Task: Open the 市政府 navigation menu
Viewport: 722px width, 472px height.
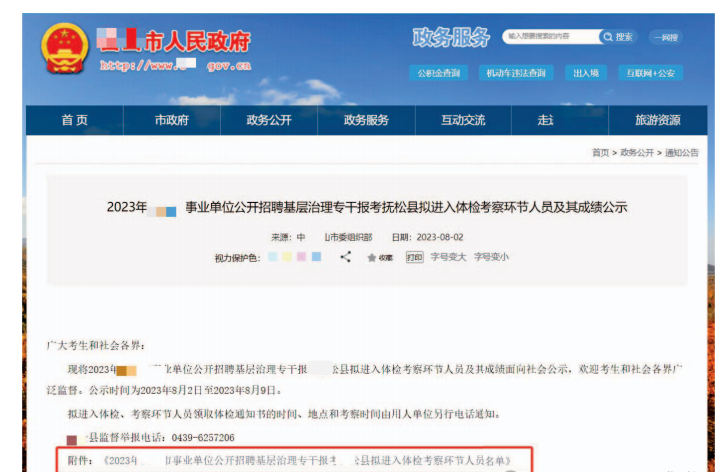Action: 171,120
